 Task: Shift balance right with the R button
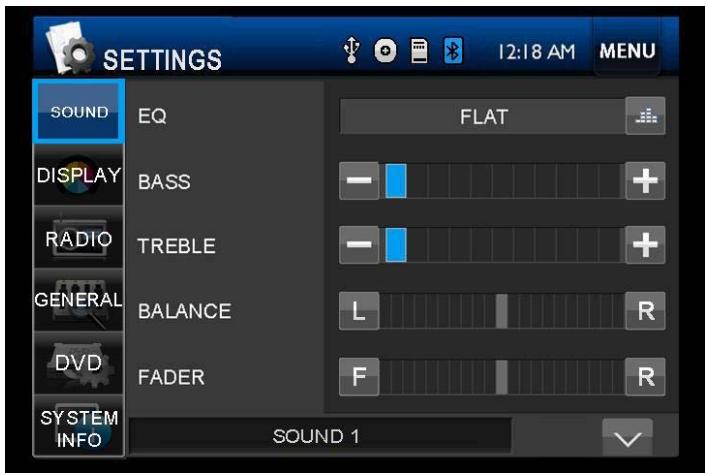(x=646, y=312)
